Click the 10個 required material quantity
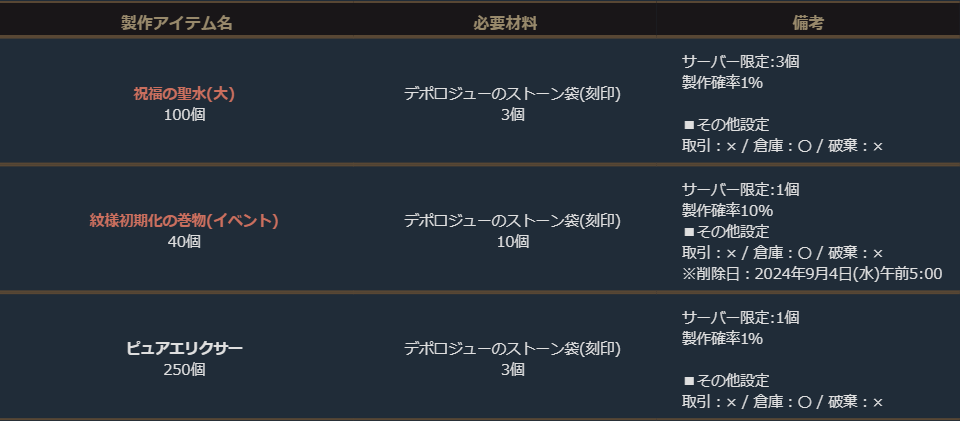This screenshot has height=421, width=960. pos(512,241)
